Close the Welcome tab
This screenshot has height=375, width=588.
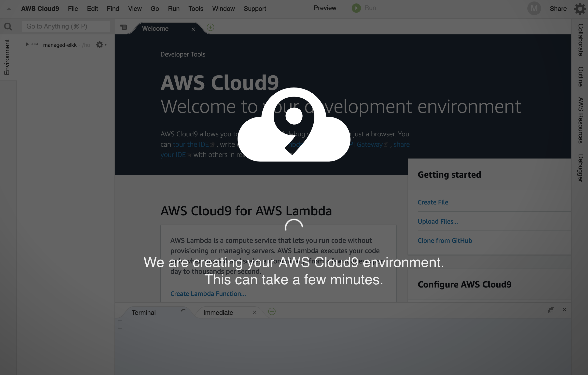(x=193, y=29)
